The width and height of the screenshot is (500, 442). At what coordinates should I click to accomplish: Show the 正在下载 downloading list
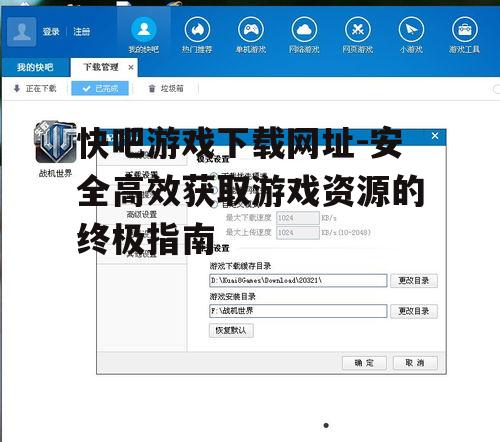[x=35, y=89]
